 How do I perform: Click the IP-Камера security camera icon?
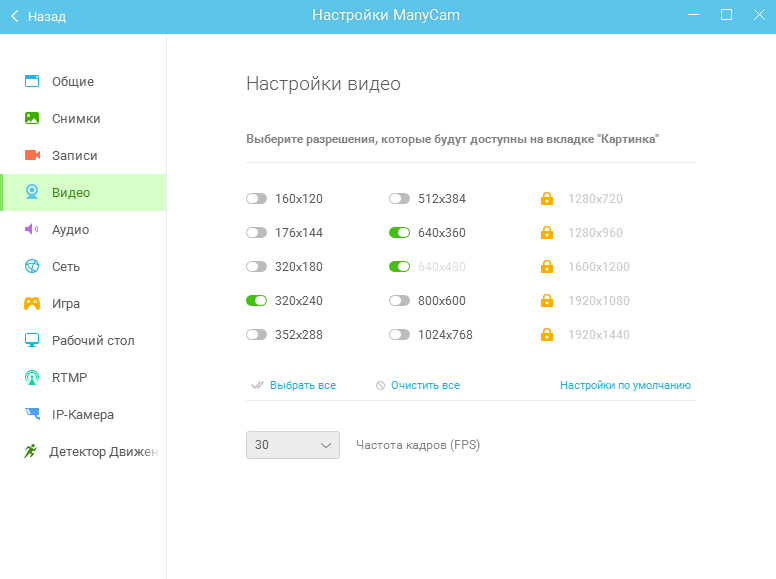tap(33, 414)
